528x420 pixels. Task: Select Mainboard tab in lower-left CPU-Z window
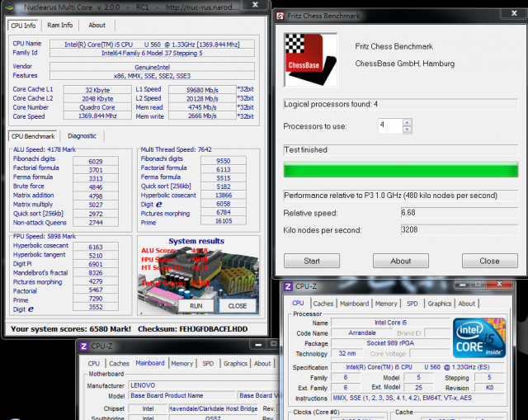[x=150, y=363]
